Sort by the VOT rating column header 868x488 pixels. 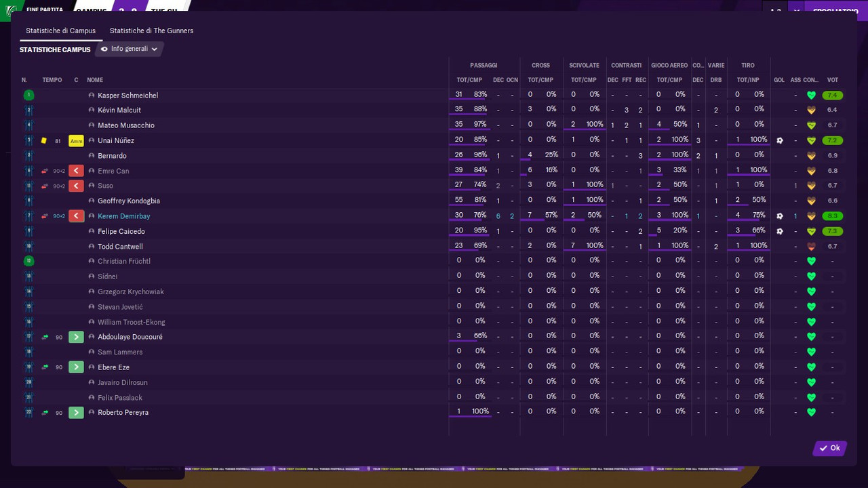(833, 80)
